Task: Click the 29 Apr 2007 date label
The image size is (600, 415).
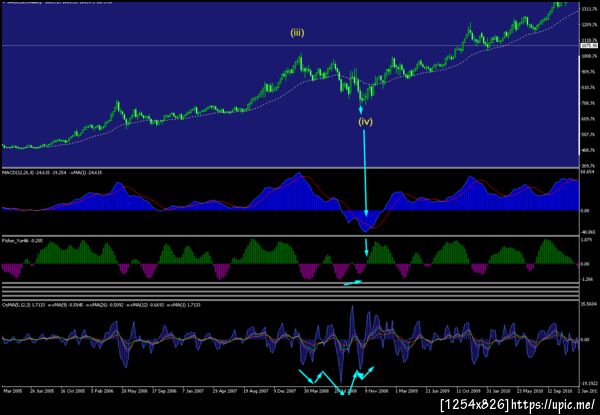Action: (x=225, y=391)
